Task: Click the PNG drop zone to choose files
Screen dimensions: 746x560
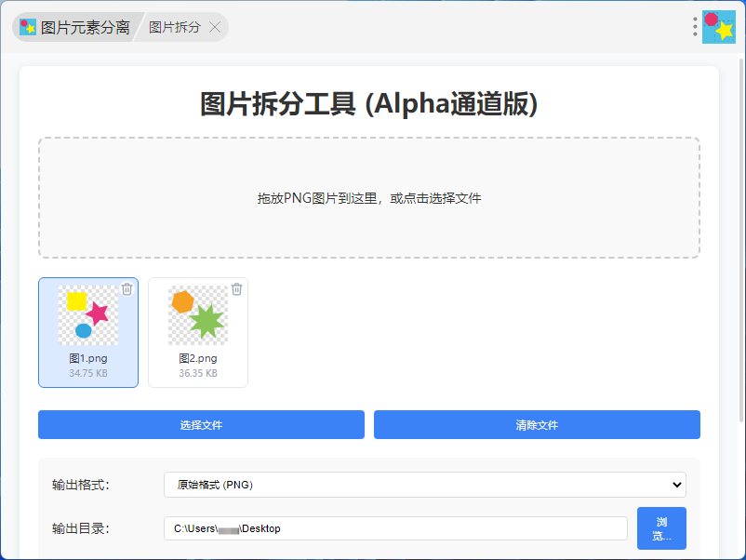Action: click(369, 198)
